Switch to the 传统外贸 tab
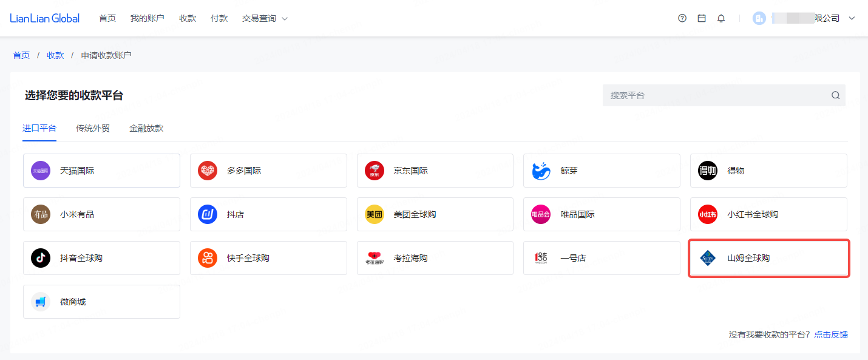The width and height of the screenshot is (868, 360). (x=93, y=128)
